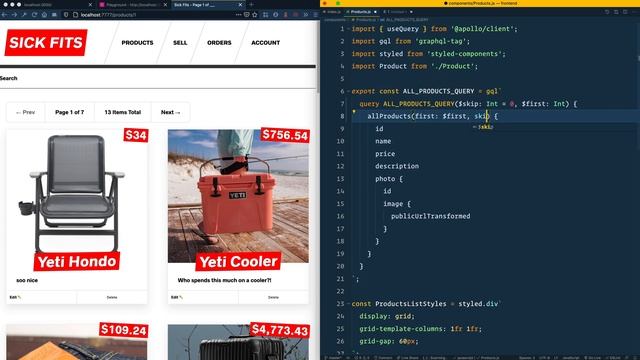Go to the browser home page
Screen dimensions: 640x360
coord(44,15)
